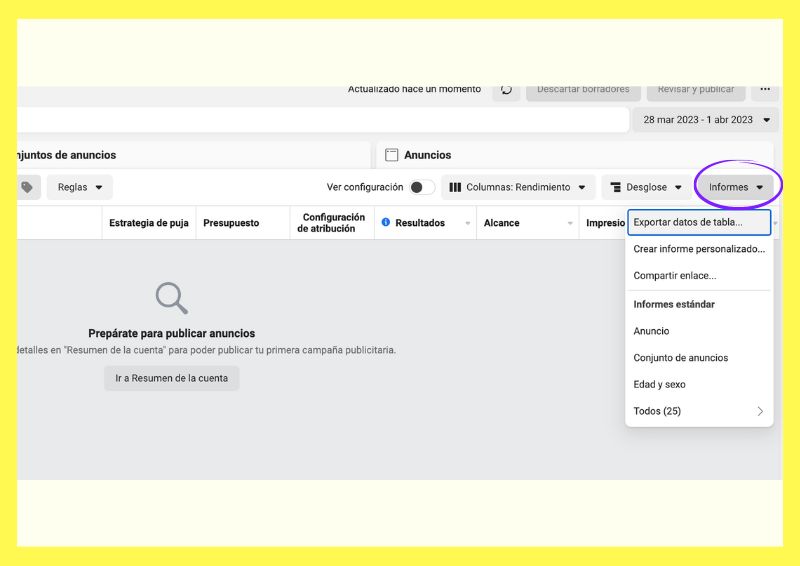This screenshot has height=566, width=800.
Task: Click the refresh data icon
Action: 506,89
